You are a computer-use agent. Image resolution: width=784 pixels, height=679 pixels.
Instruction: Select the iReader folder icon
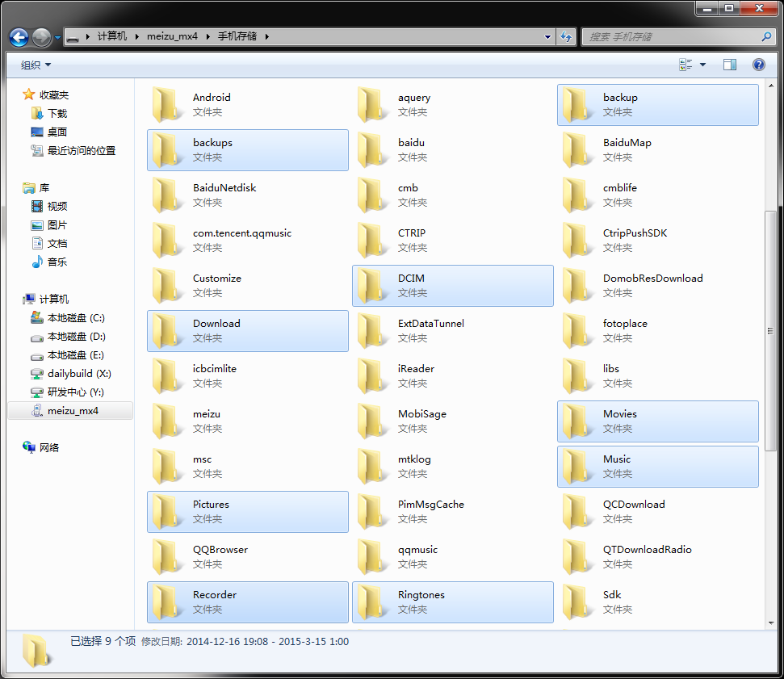point(371,376)
